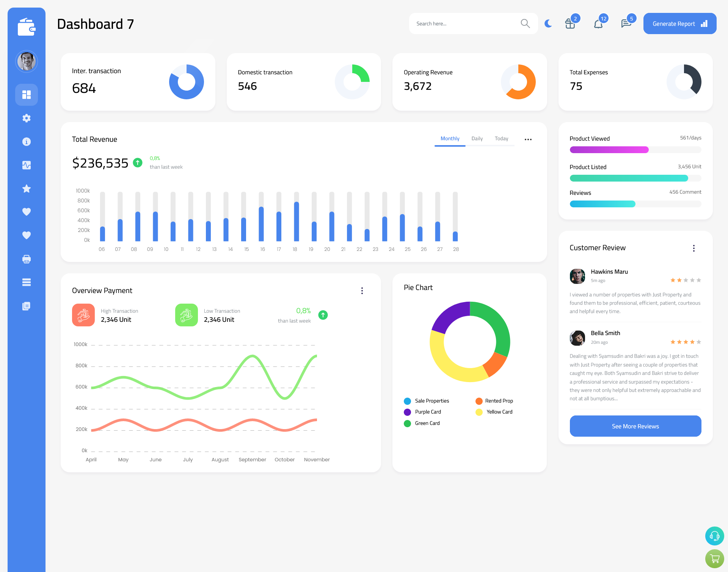Toggle monthly view in revenue chart
728x572 pixels.
click(x=450, y=139)
